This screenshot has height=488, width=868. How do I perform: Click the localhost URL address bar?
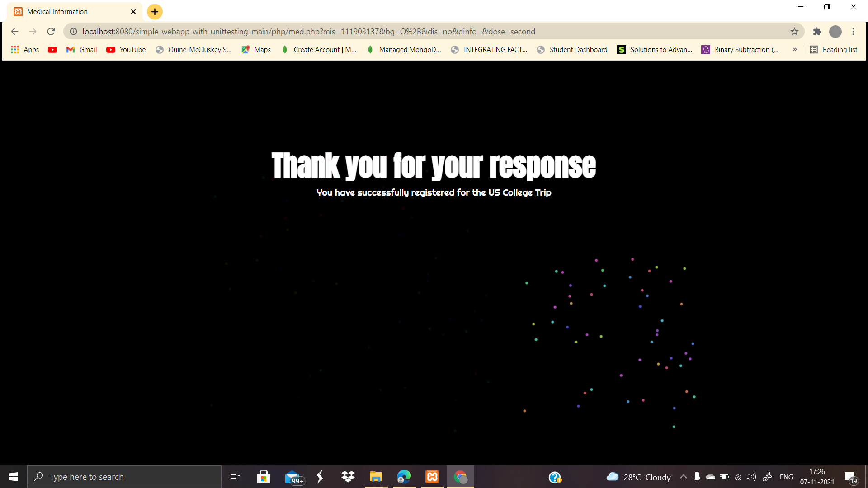point(308,32)
